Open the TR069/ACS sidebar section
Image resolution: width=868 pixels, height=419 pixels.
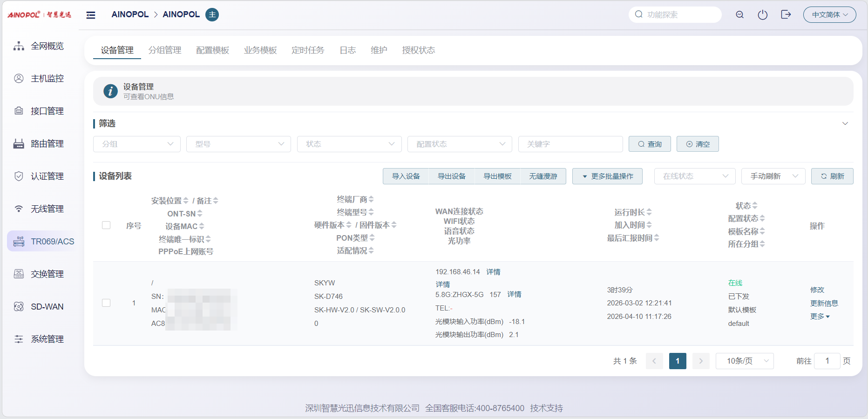[42, 241]
